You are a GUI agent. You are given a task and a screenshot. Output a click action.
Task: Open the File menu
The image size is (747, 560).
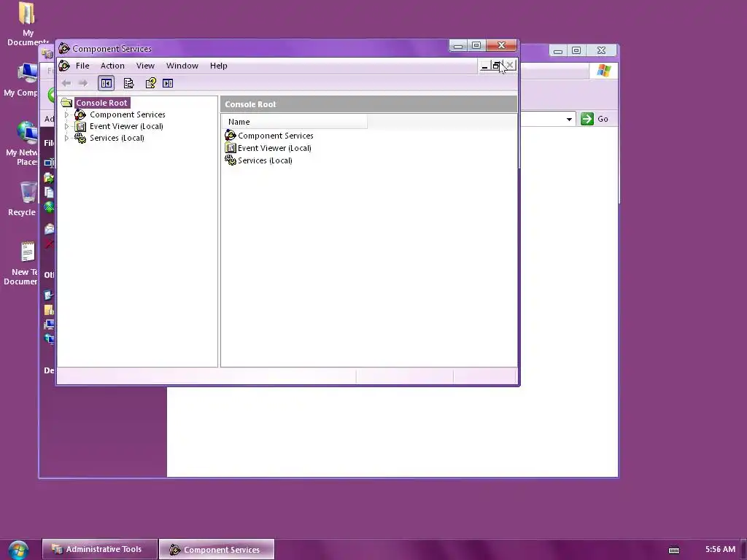coord(82,66)
